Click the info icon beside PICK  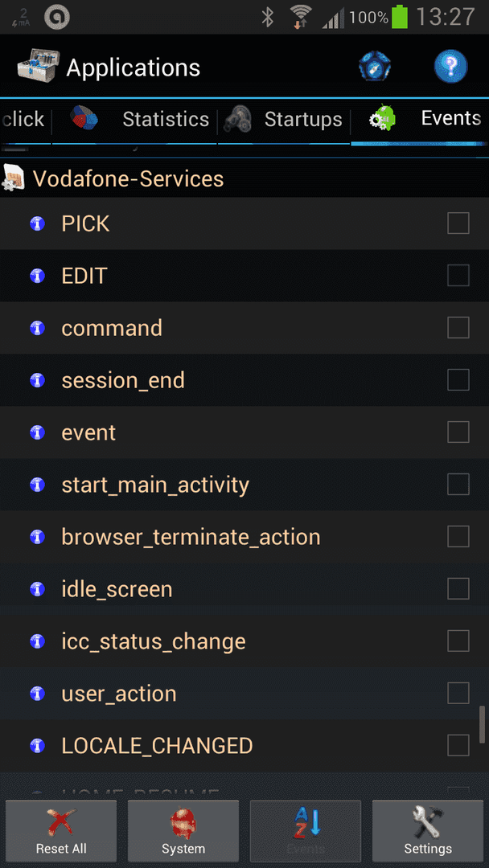pos(37,223)
